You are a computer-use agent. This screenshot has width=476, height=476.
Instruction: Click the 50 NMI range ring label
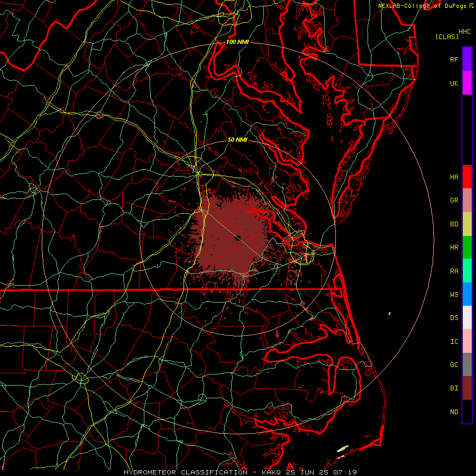click(237, 140)
